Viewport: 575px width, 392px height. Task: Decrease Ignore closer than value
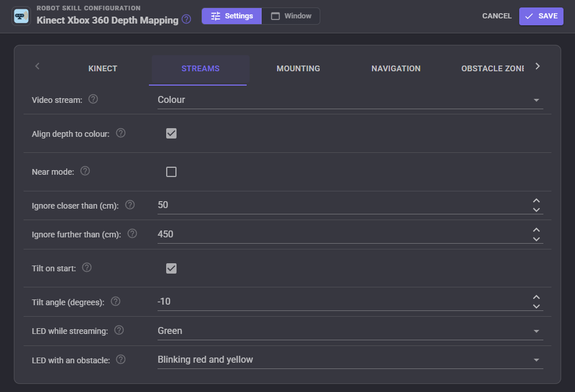coord(536,210)
